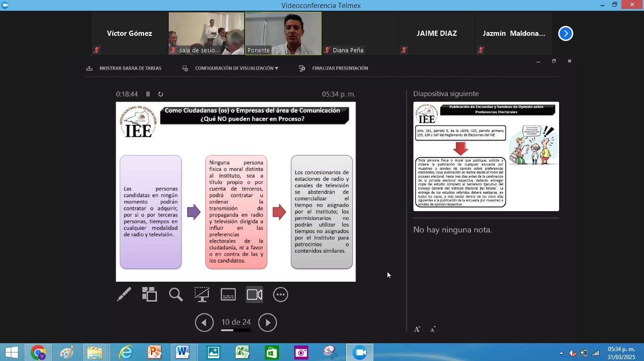Toggle the camera icon under the slide
Viewport: 644px width, 361px height.
point(255,295)
